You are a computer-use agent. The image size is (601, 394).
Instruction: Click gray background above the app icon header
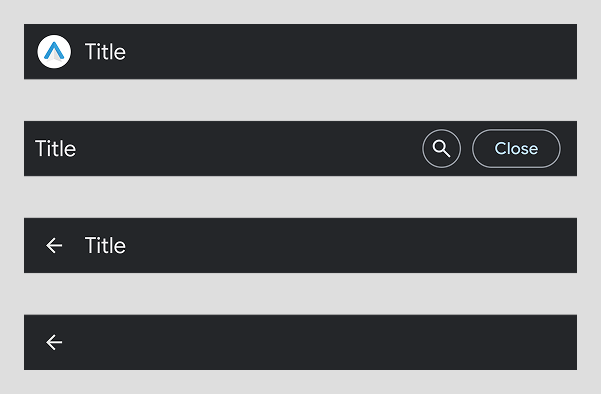click(x=300, y=12)
